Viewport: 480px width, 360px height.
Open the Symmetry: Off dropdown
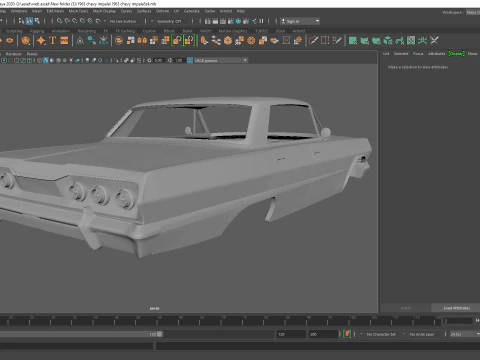[x=169, y=21]
